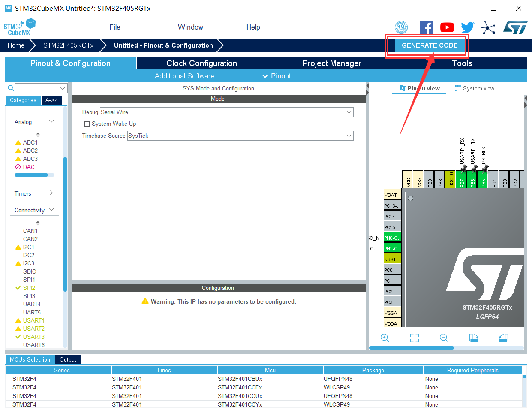Click the 10 years anniversary badge icon
The image size is (532, 413).
(401, 27)
